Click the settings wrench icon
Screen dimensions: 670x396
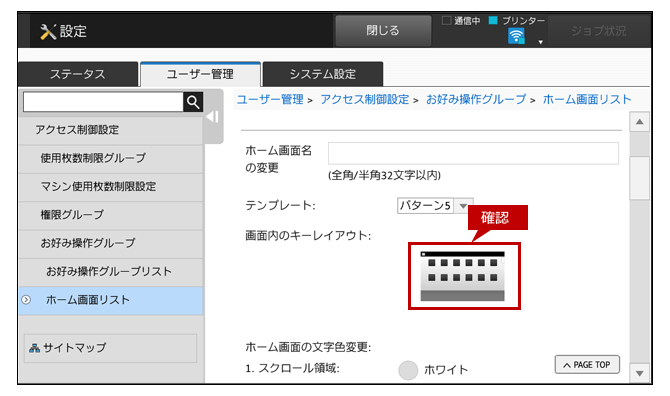[48, 32]
